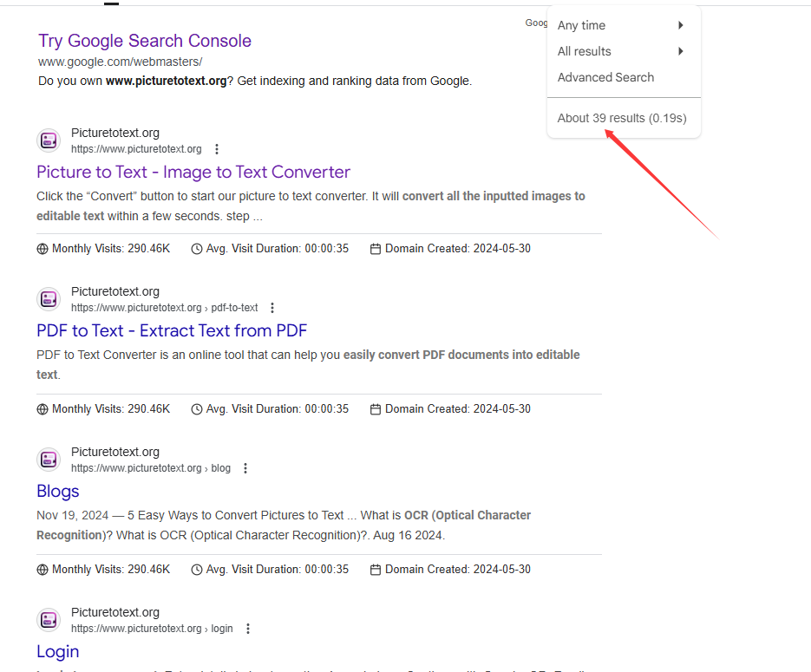
Task: Click the favicon next to the pdf-to-text result
Action: click(x=49, y=299)
